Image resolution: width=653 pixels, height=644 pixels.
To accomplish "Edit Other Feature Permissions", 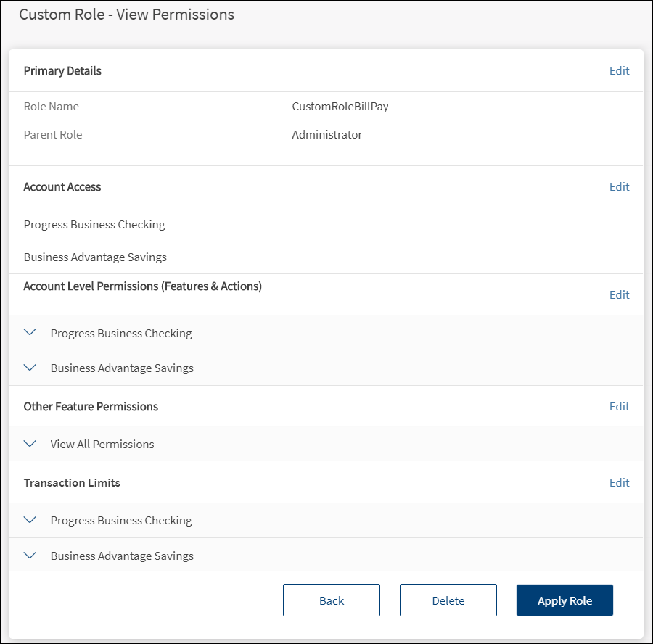I will 619,407.
